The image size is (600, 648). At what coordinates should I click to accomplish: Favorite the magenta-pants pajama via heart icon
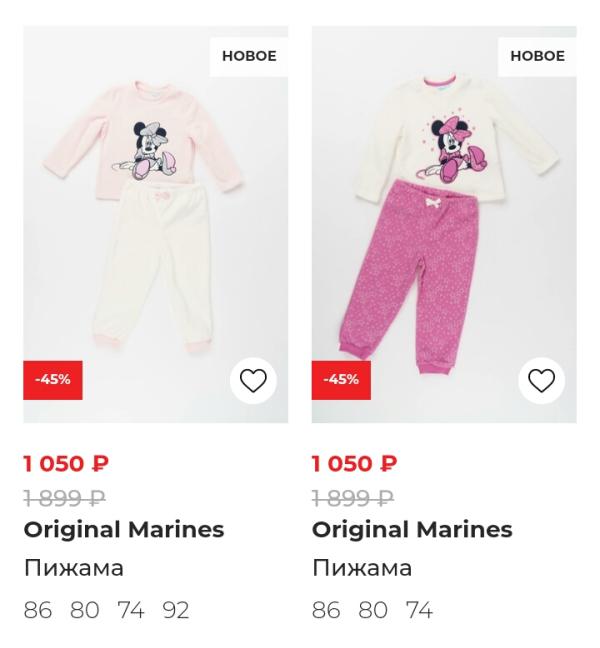point(541,381)
